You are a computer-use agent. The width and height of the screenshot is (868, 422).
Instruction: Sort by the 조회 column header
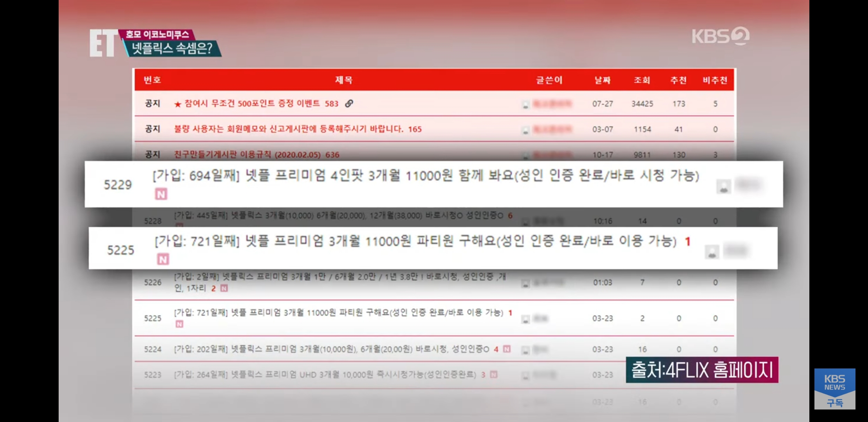coord(642,80)
